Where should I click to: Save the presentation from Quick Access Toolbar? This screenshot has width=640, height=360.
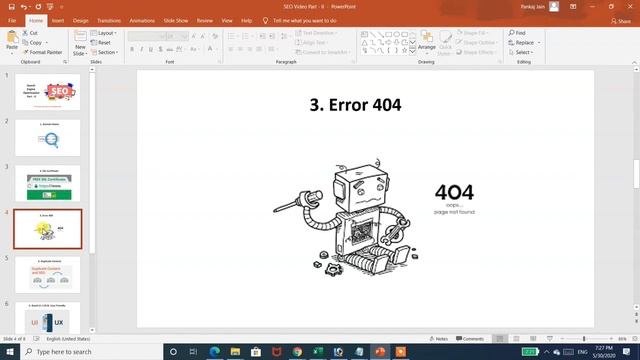(11, 7)
